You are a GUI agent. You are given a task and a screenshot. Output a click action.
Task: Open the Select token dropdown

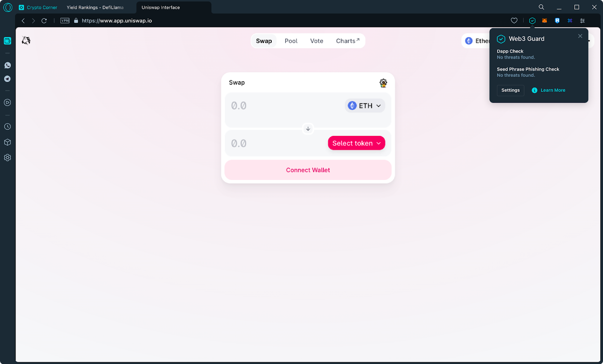[x=357, y=143]
